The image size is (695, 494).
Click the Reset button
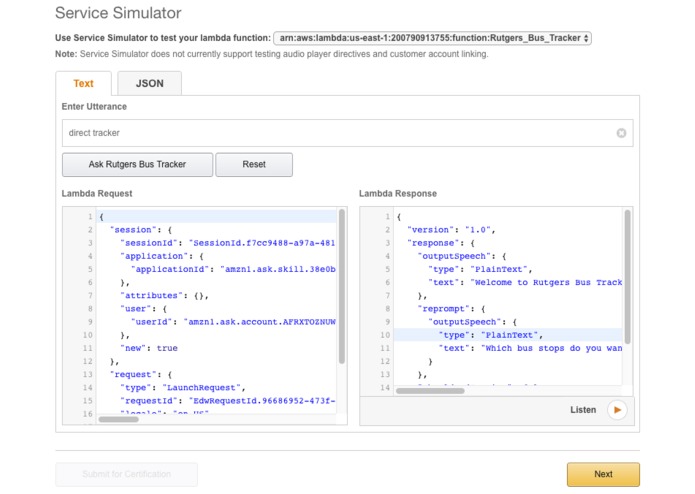254,164
